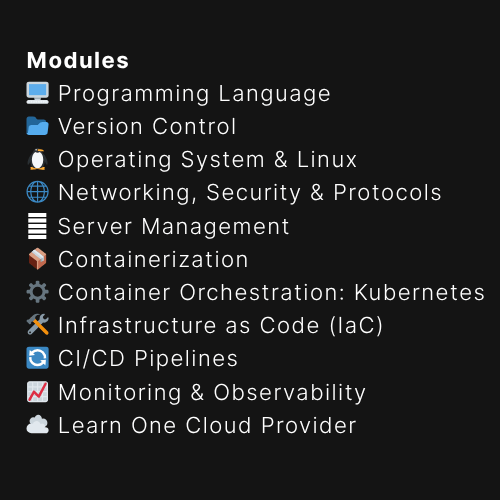Open the Programming Language module
The height and width of the screenshot is (500, 500).
pyautogui.click(x=194, y=94)
